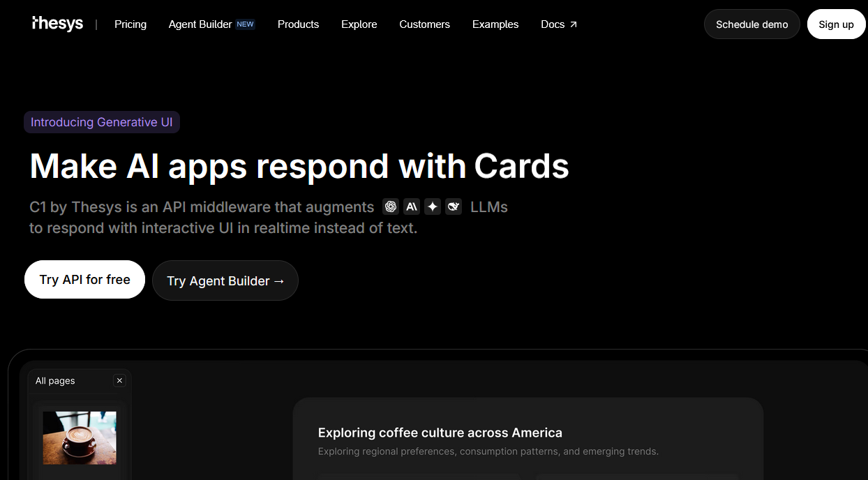Click the OpenAI logo icon
868x480 pixels.
click(x=391, y=207)
